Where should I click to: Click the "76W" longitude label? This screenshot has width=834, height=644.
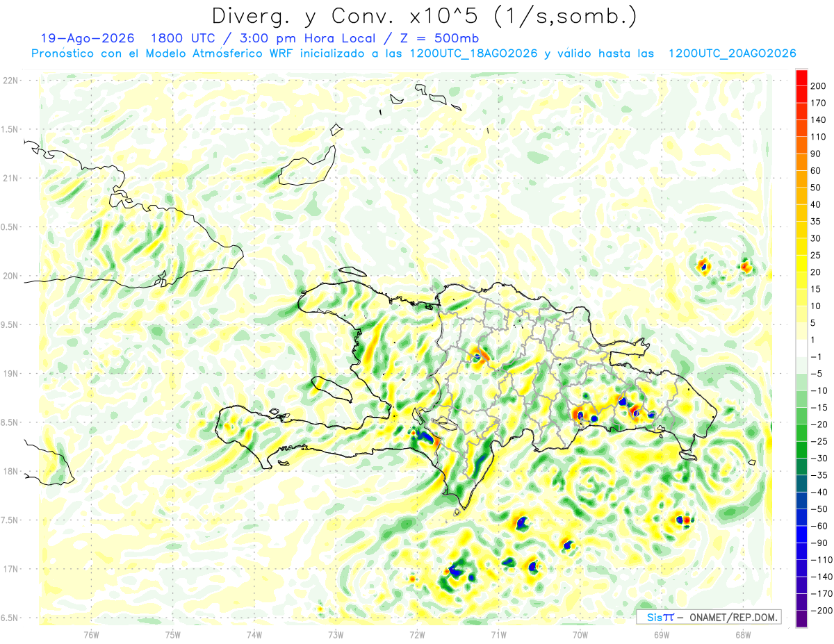pos(91,634)
